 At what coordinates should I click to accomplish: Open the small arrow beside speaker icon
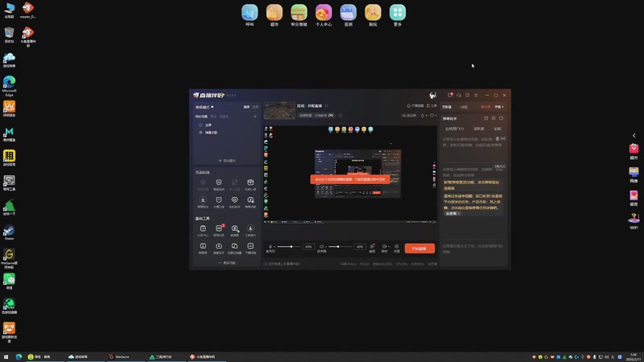(326, 247)
